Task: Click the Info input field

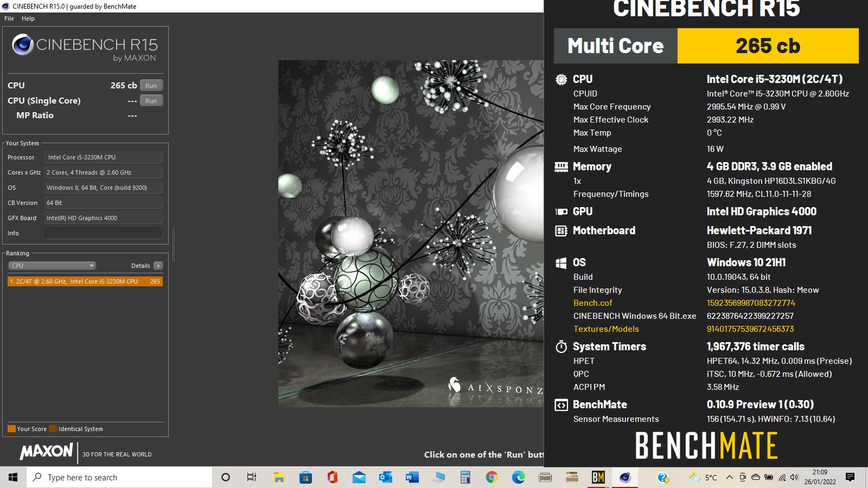Action: point(103,233)
